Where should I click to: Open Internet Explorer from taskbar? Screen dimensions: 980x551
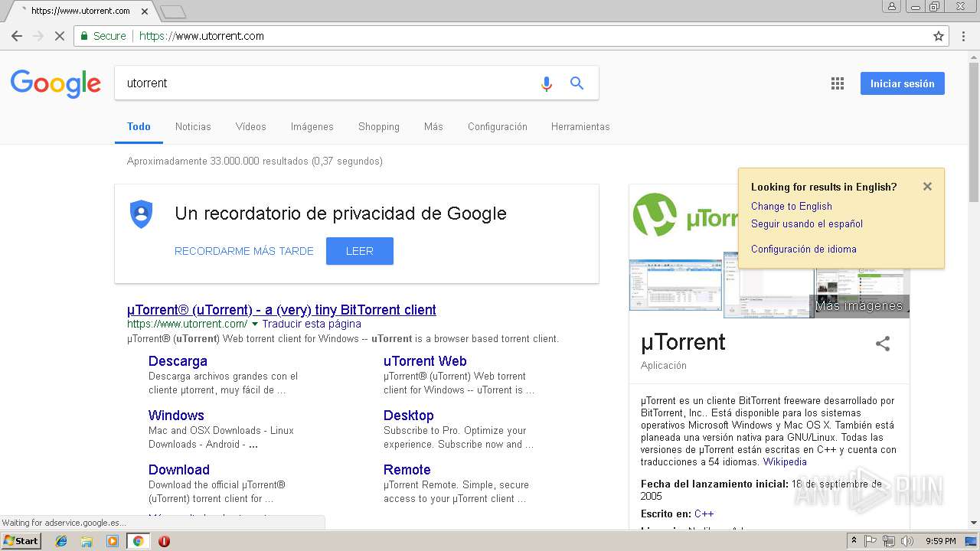pyautogui.click(x=61, y=541)
